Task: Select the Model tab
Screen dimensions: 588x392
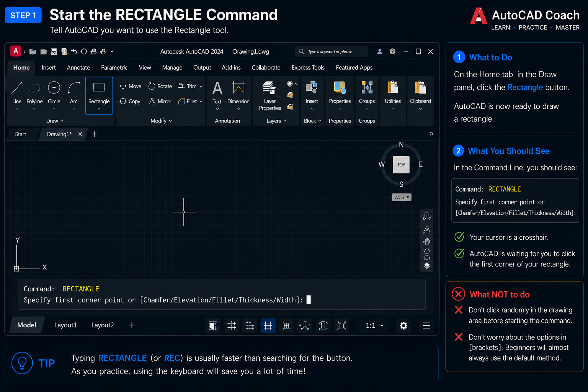Action: click(27, 325)
